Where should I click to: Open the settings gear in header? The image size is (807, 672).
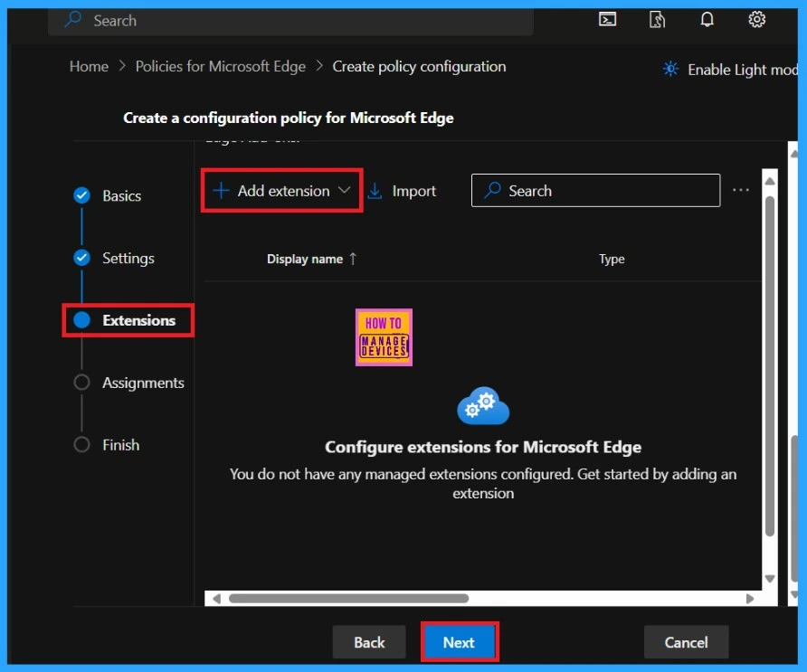[756, 20]
